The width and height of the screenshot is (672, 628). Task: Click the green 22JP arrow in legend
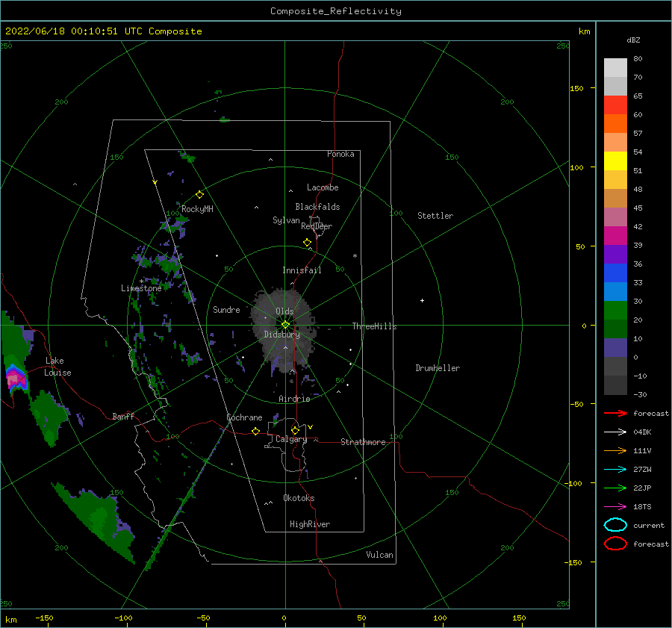pos(615,488)
